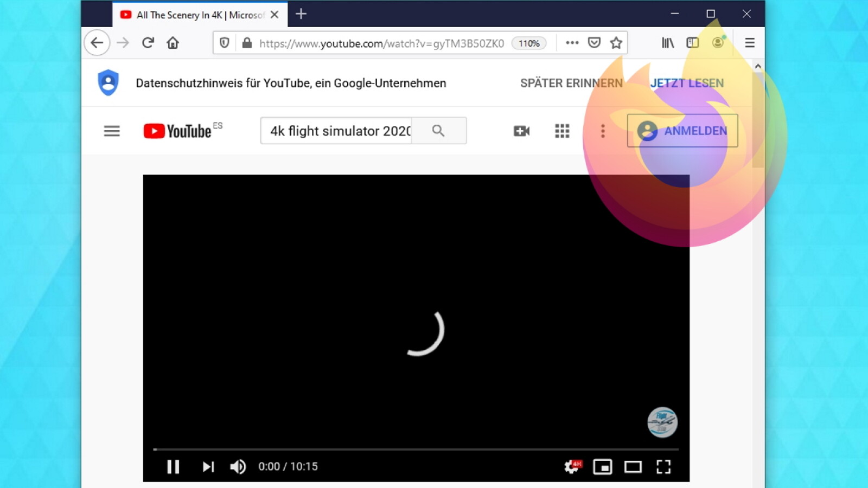Open the YouTube apps grid
Viewport: 868px width, 488px height.
click(562, 131)
